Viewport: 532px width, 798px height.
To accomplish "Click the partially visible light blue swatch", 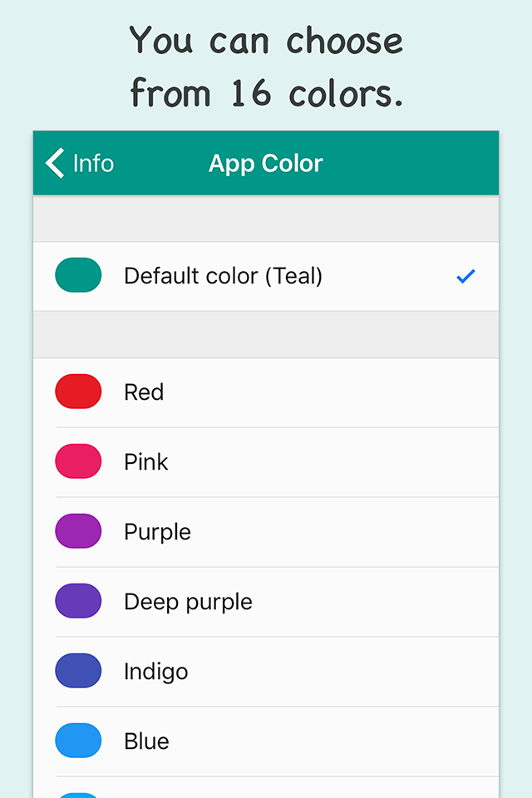I will click(x=78, y=795).
